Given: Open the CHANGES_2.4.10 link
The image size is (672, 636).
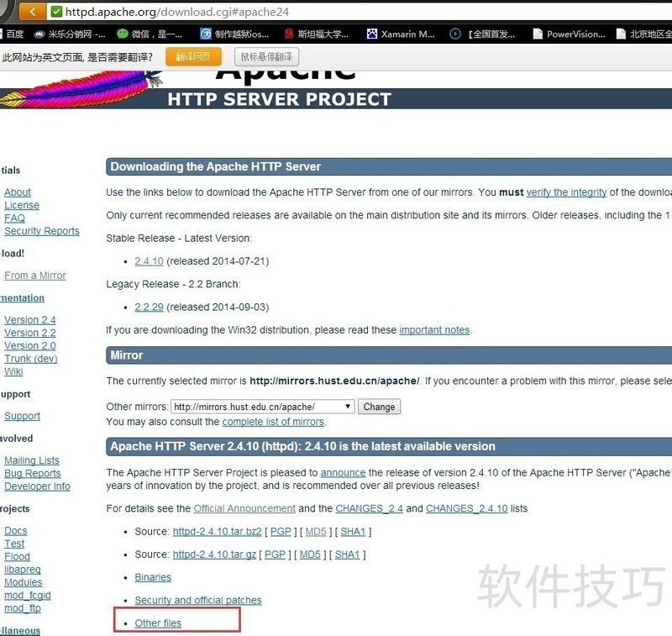Looking at the screenshot, I should (x=467, y=508).
